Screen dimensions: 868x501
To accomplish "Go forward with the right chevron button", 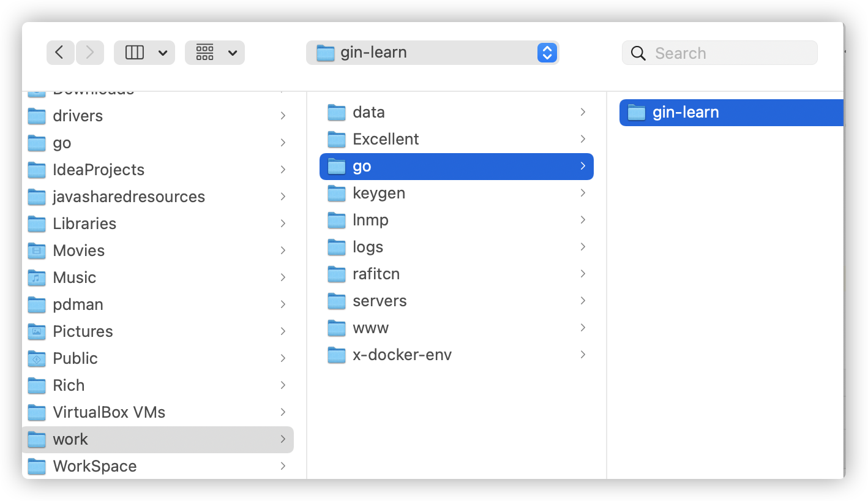I will pos(90,53).
